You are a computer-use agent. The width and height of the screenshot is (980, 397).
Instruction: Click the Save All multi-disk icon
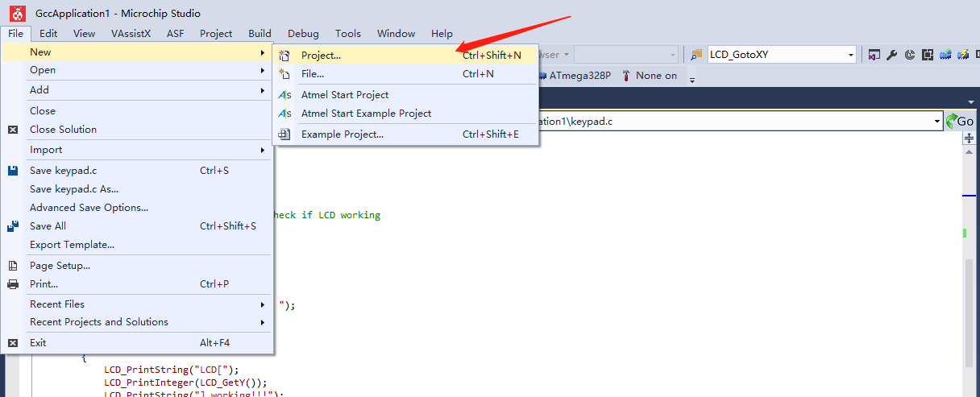click(x=13, y=226)
